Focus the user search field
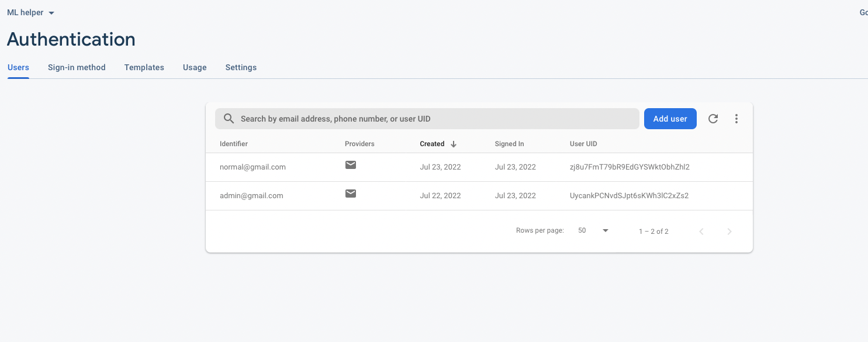 [433, 119]
